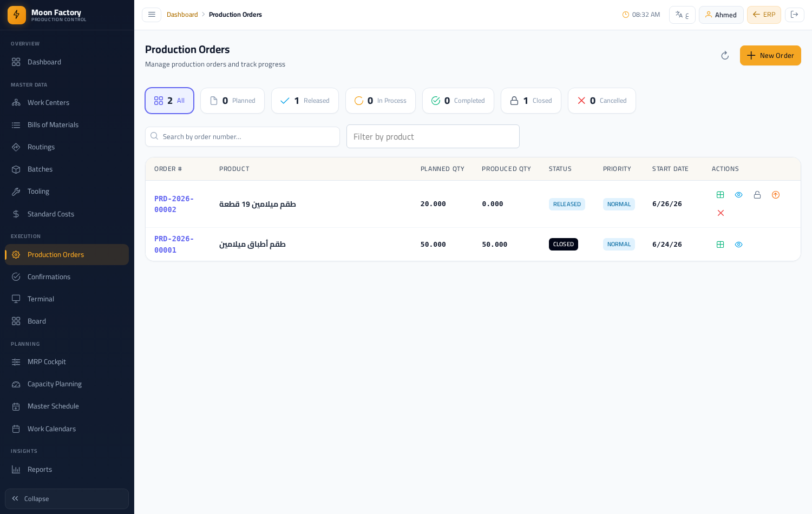Switch the interface language to Arabic
812x514 pixels.
682,15
